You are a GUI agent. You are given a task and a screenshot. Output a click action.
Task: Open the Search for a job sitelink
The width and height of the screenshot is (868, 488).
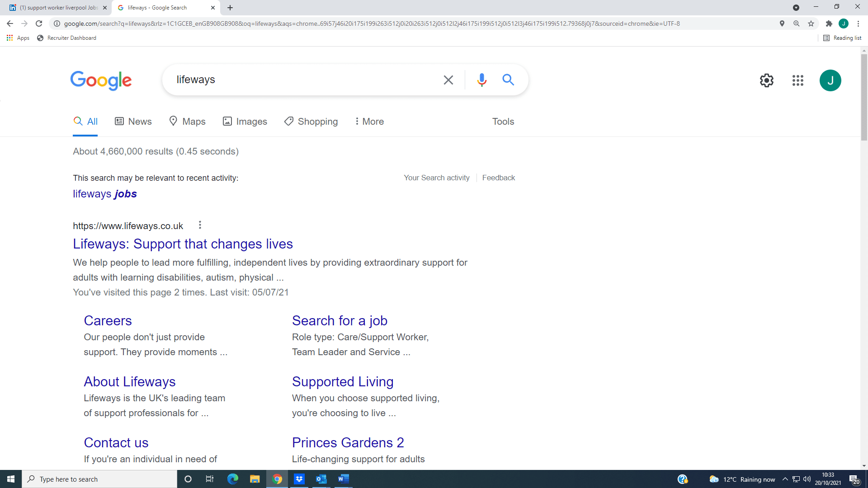point(339,321)
